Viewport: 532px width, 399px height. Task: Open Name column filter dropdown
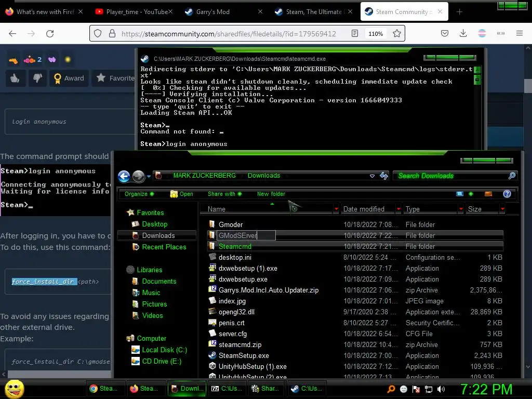tap(336, 209)
